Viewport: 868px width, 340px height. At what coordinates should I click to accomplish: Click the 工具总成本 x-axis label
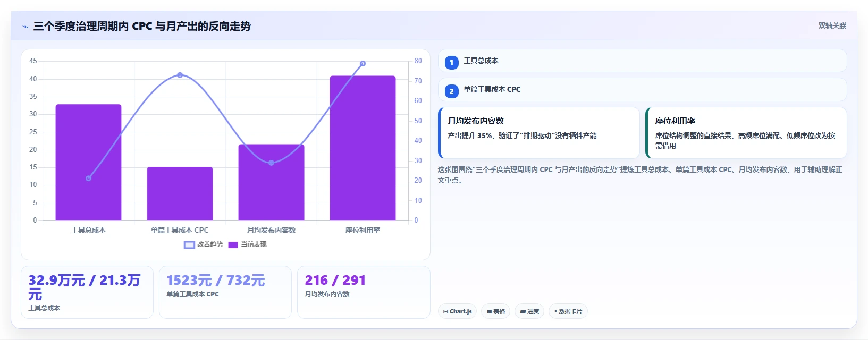(88, 230)
